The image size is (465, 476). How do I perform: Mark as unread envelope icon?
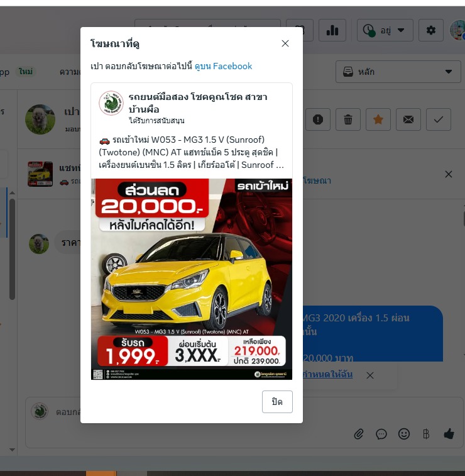click(408, 119)
